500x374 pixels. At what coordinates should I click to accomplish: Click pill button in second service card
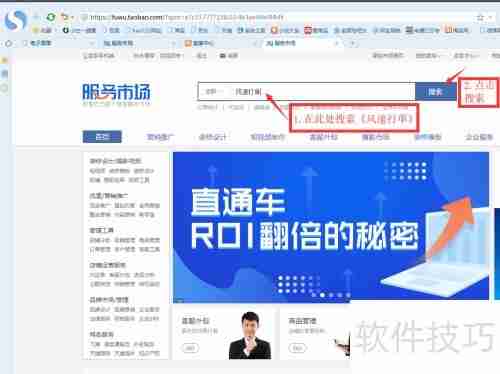(x=297, y=348)
